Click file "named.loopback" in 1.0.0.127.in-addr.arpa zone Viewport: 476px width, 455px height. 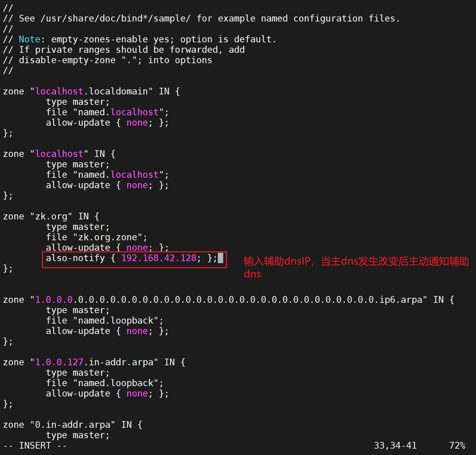105,383
